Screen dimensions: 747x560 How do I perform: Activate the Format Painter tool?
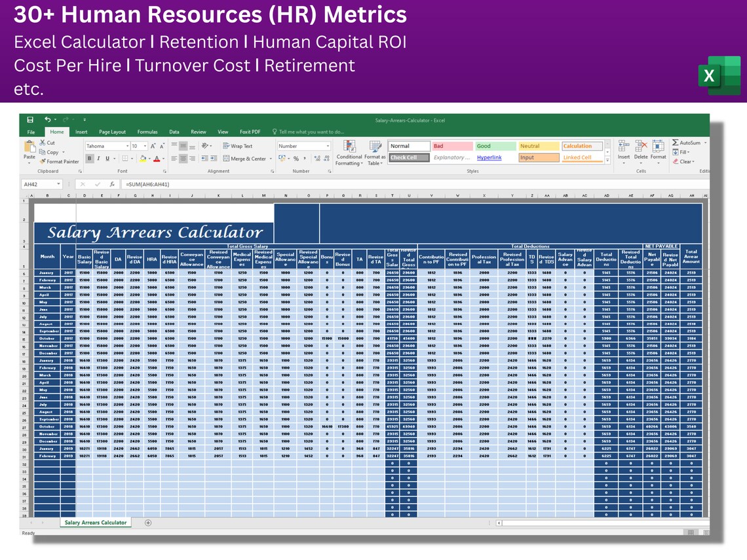60,162
